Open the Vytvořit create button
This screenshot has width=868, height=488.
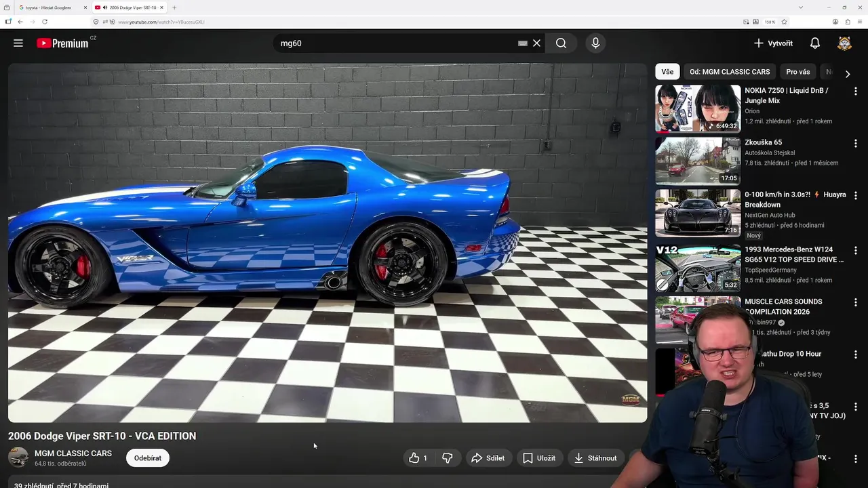773,43
